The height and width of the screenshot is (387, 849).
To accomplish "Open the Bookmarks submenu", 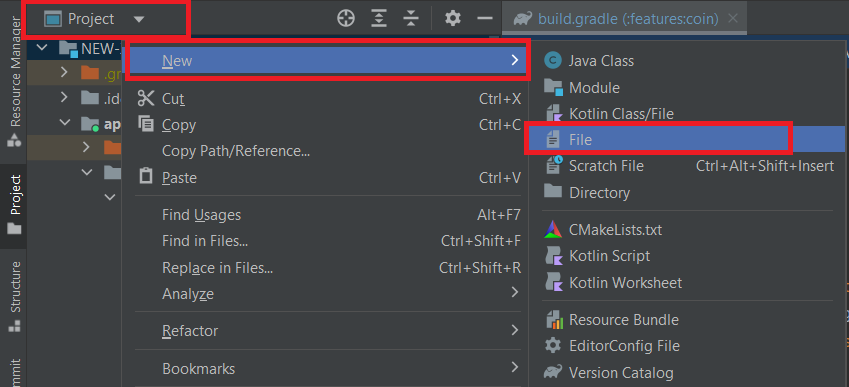I will (x=329, y=369).
